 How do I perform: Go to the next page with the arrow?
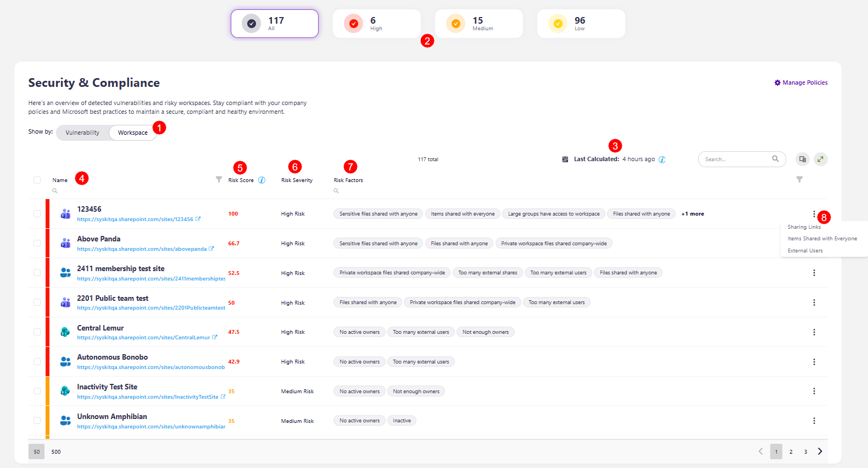820,452
